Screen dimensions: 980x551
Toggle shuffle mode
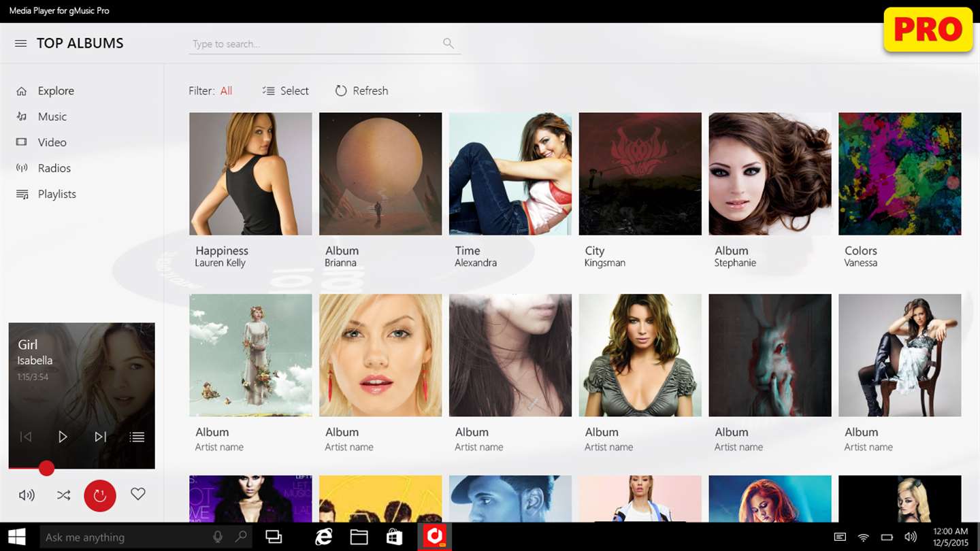[63, 495]
